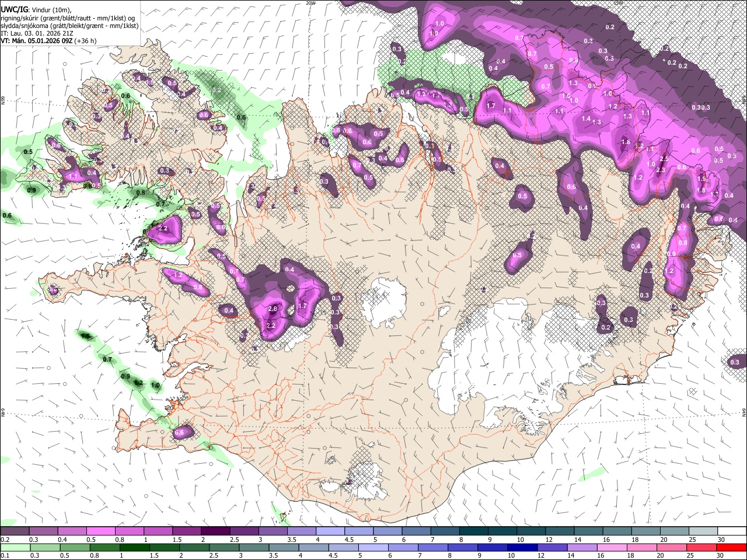Select the "2.3" snowfall value on map

661,170
